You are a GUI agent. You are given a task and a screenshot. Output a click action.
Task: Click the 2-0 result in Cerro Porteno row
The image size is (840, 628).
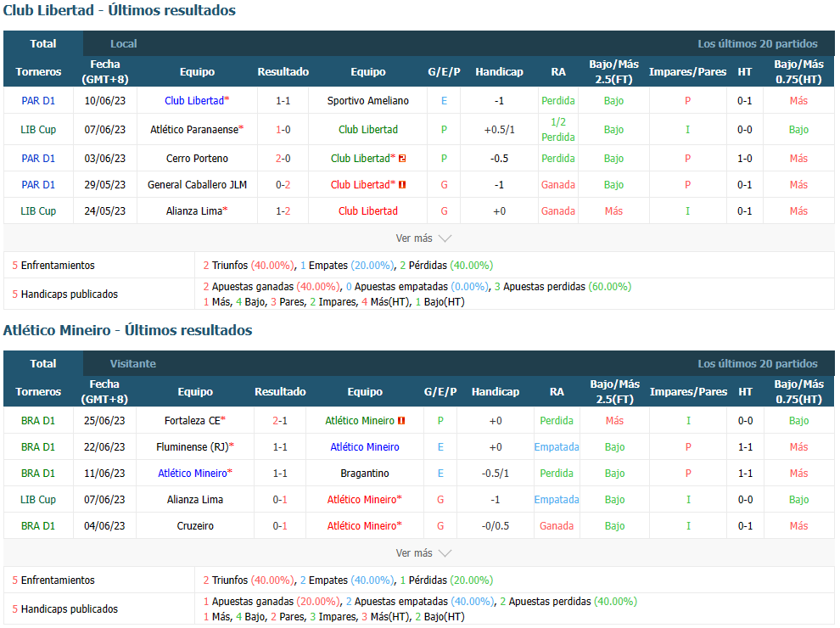(283, 159)
